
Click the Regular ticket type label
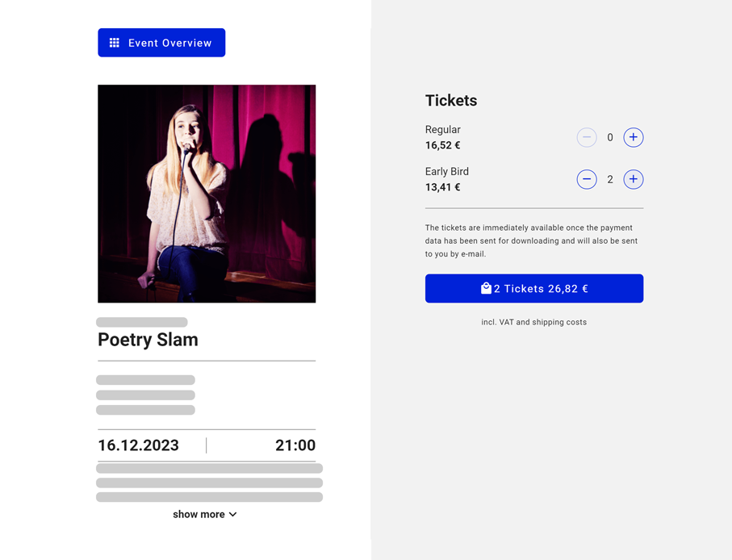[x=443, y=129]
